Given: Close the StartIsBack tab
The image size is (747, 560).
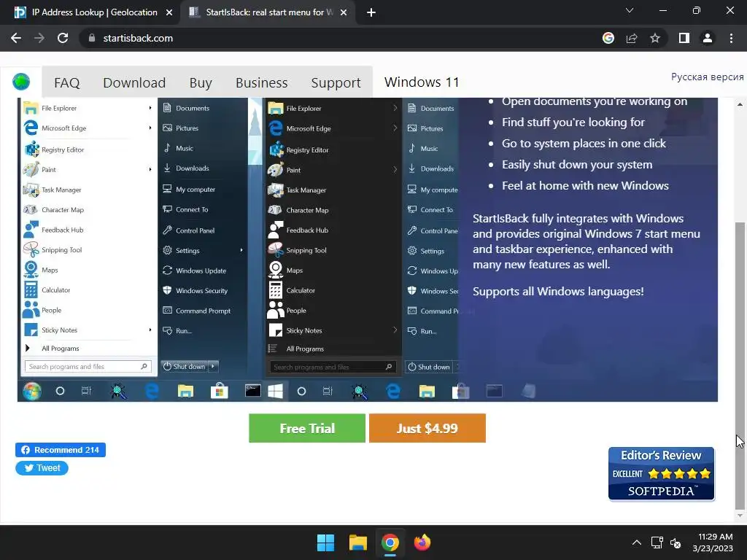Looking at the screenshot, I should [x=344, y=12].
